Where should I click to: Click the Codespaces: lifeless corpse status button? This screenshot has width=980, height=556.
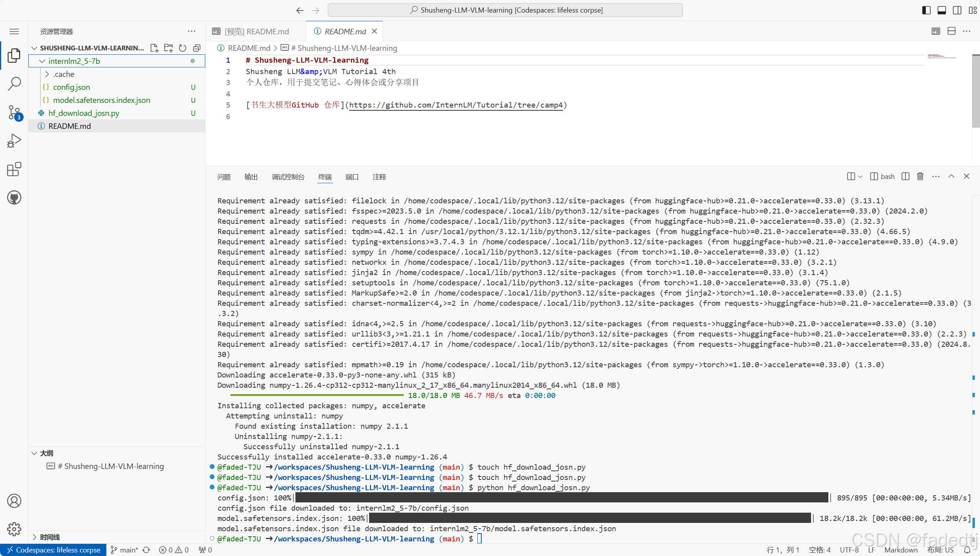[54, 550]
